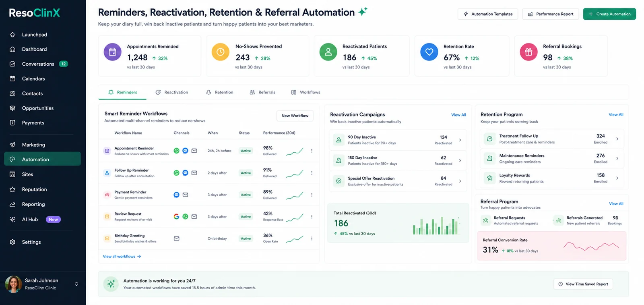Screen dimensions: 644x305
Task: Switch to the Referrals tab
Action: 262,92
